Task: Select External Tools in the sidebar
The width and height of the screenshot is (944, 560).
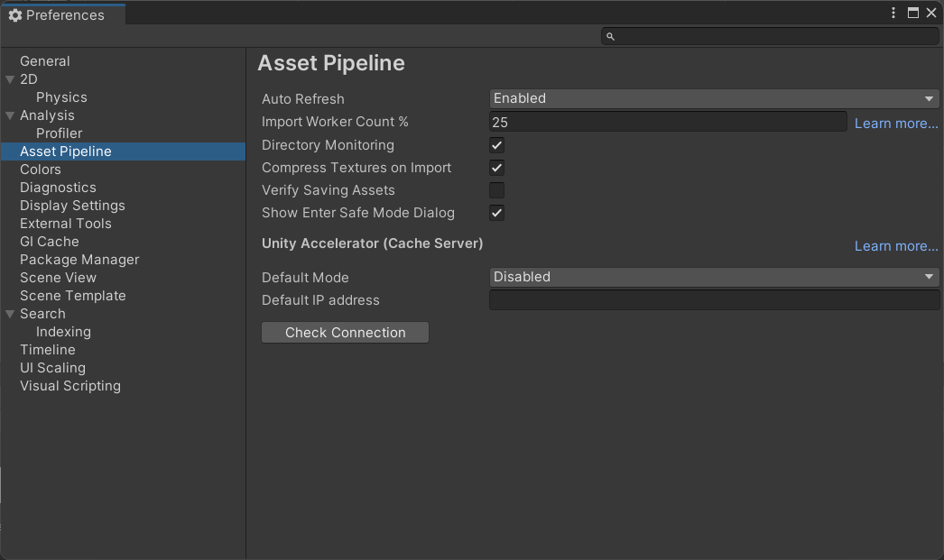Action: click(66, 223)
